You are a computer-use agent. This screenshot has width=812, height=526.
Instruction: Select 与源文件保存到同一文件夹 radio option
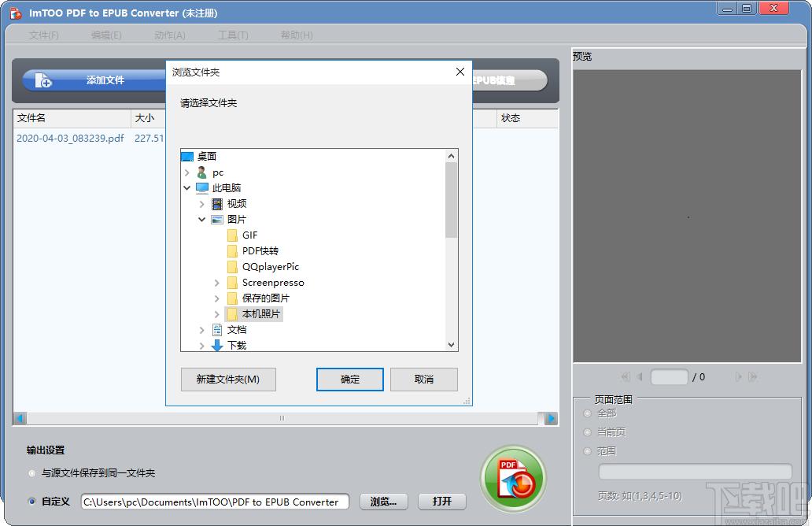(32, 473)
